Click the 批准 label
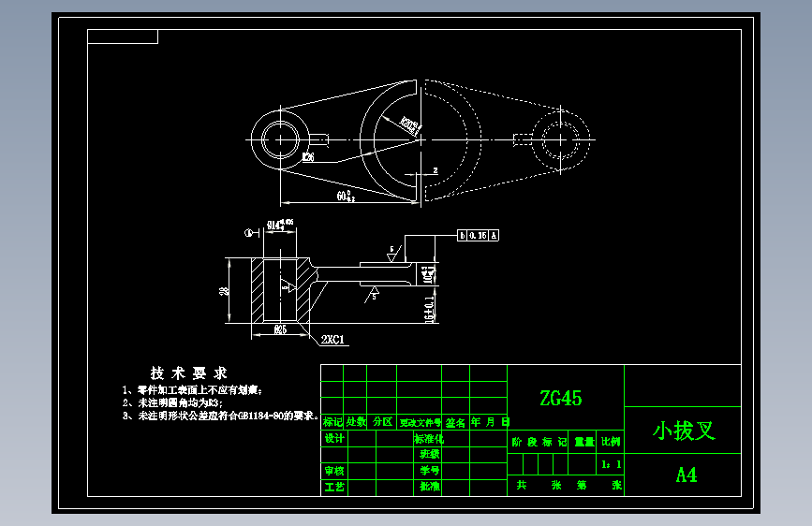This screenshot has width=812, height=526. (x=429, y=486)
